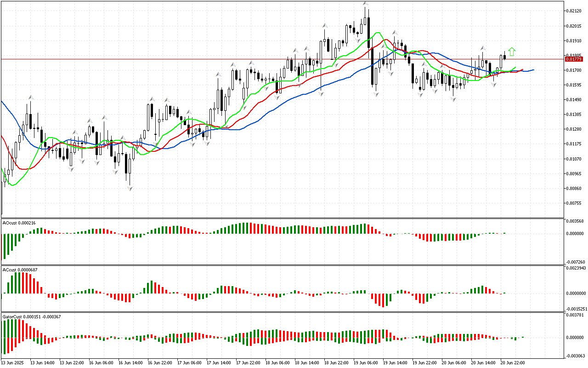Select the down fractal below the lowest 16 Jun candle
Viewport: 588px width, 368px height.
[130, 188]
